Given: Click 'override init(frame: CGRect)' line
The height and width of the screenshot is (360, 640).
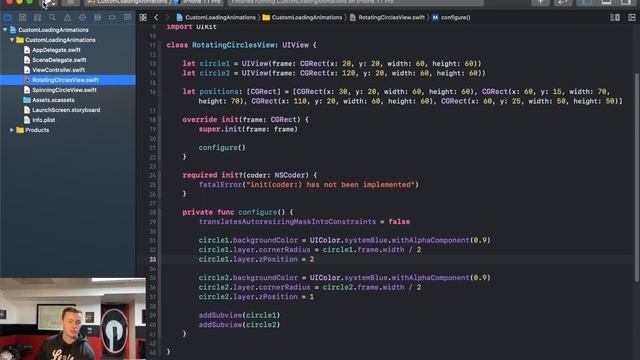Looking at the screenshot, I should (246, 120).
